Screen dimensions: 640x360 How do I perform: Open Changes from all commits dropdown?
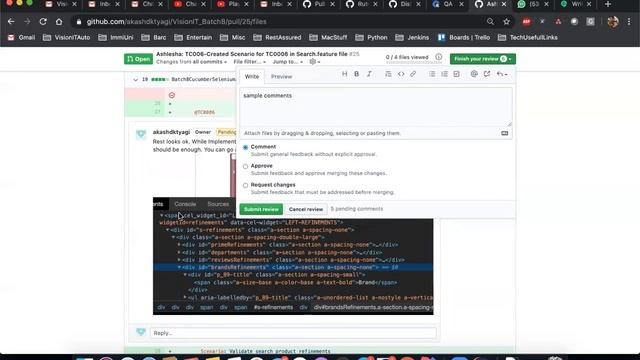pos(191,62)
